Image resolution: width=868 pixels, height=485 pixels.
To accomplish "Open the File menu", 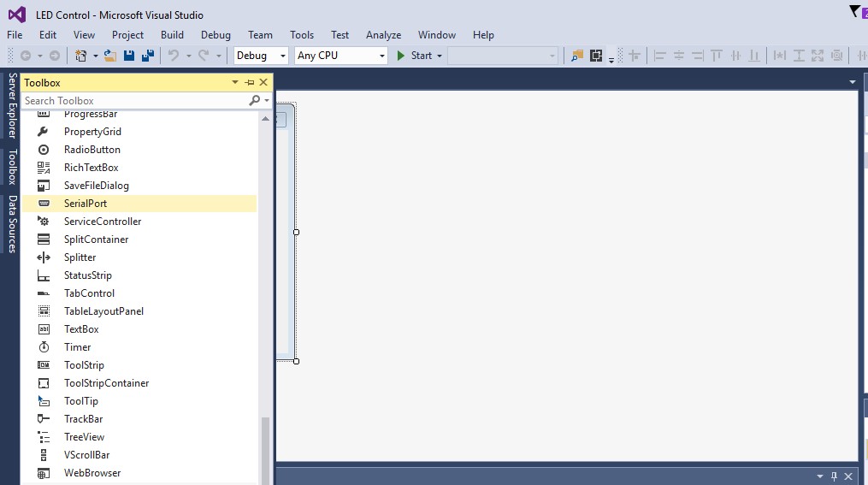I will (15, 35).
